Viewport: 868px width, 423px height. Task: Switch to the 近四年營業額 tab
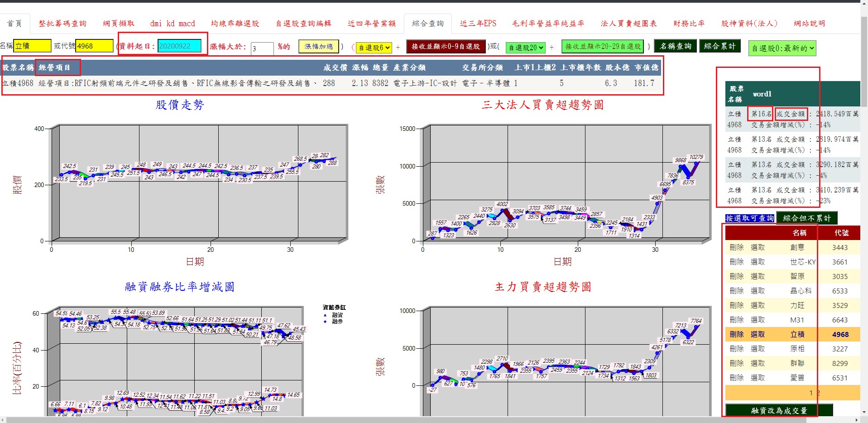pyautogui.click(x=372, y=24)
